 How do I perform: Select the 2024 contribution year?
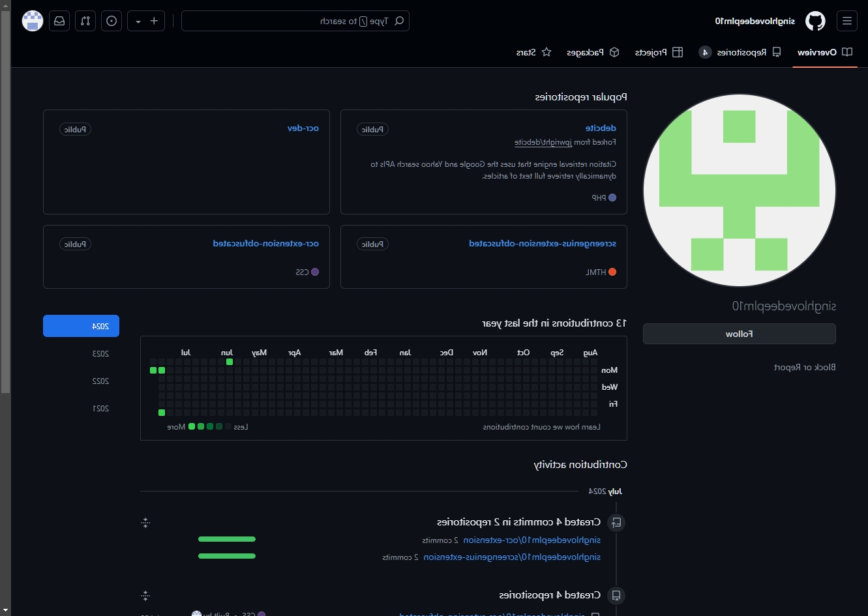[x=81, y=326]
